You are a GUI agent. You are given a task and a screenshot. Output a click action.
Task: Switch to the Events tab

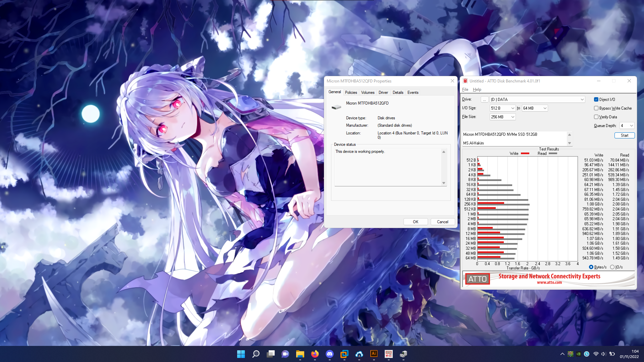(x=413, y=93)
